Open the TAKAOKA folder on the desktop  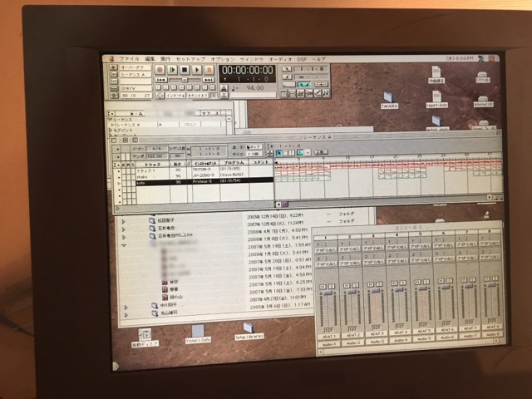(x=389, y=100)
